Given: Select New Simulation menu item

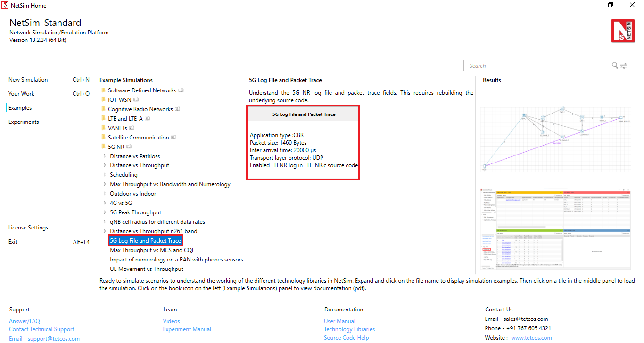Looking at the screenshot, I should tap(28, 80).
